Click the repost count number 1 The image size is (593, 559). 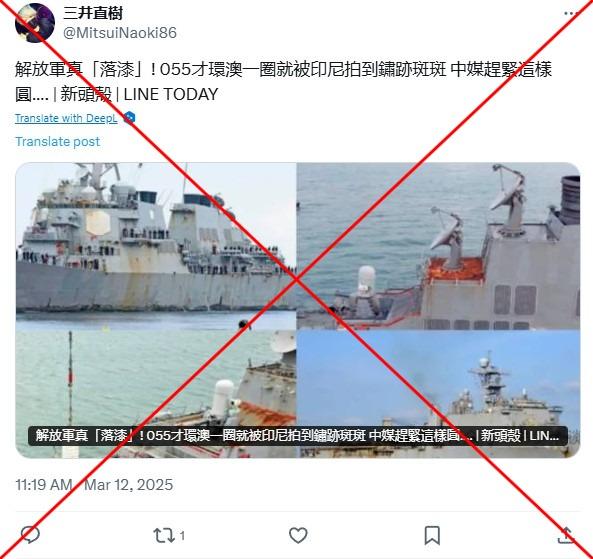click(182, 536)
